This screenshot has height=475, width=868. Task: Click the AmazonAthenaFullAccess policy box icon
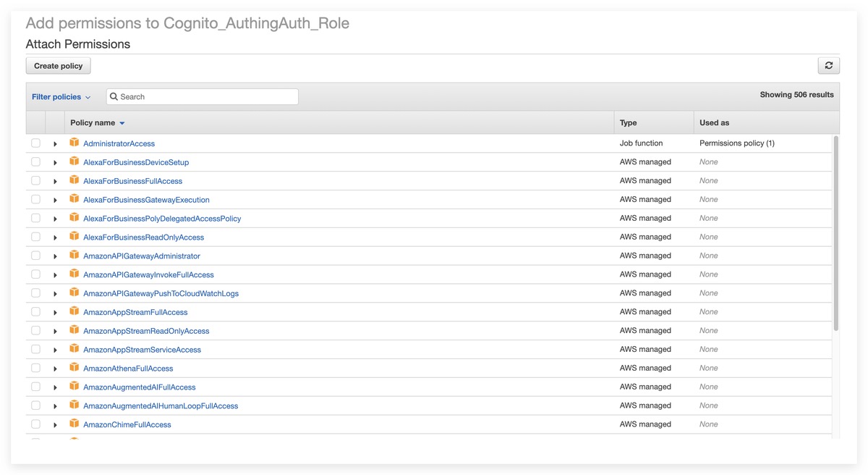point(74,368)
